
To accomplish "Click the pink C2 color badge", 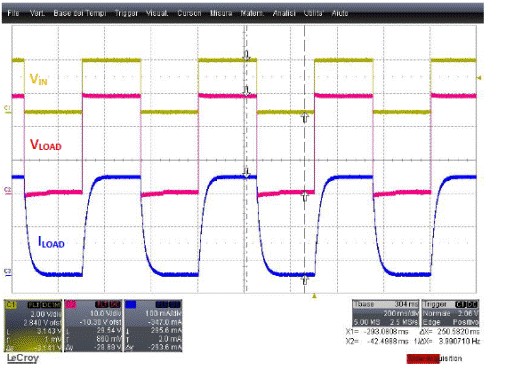I will [x=70, y=304].
